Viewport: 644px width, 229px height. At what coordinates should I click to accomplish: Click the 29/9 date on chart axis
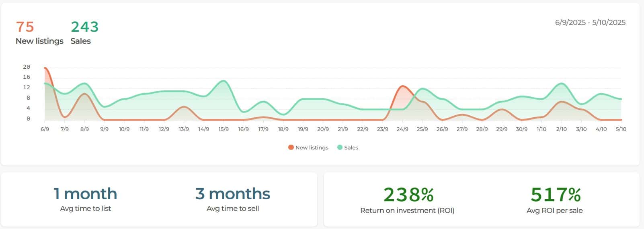[502, 129]
